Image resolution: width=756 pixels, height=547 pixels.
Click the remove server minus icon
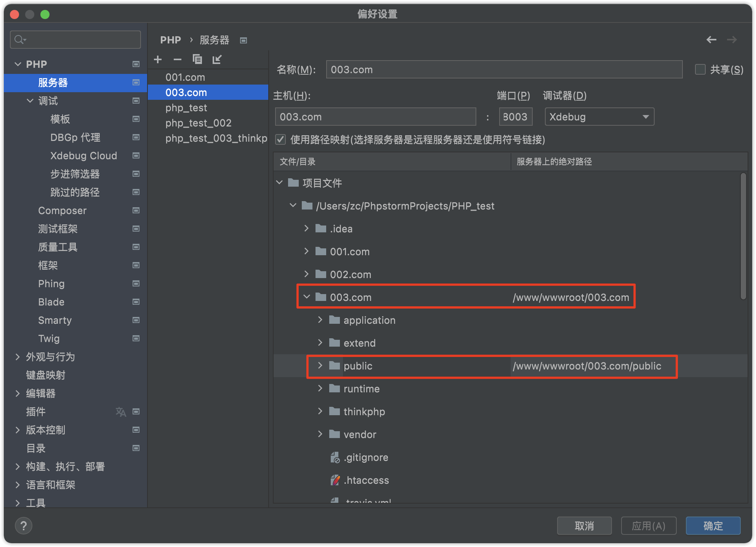coord(177,59)
